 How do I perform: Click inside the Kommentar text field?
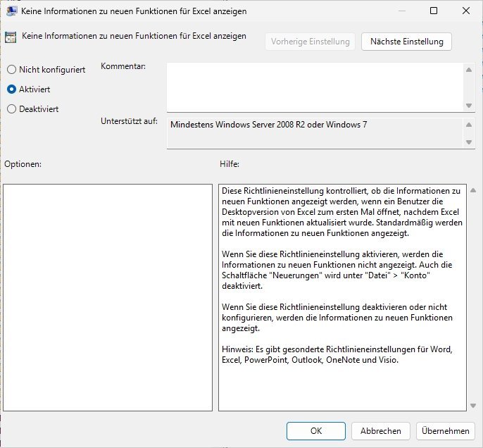pos(315,87)
